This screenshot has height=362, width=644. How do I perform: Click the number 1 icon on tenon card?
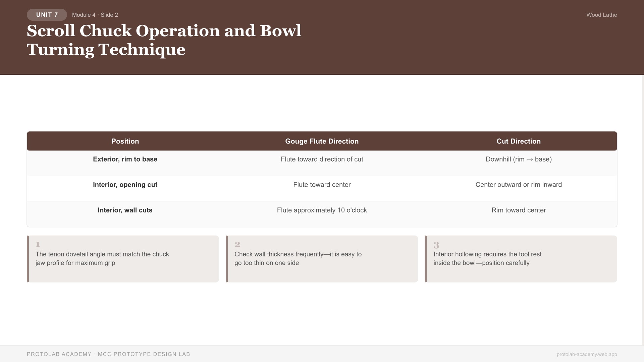tap(38, 244)
